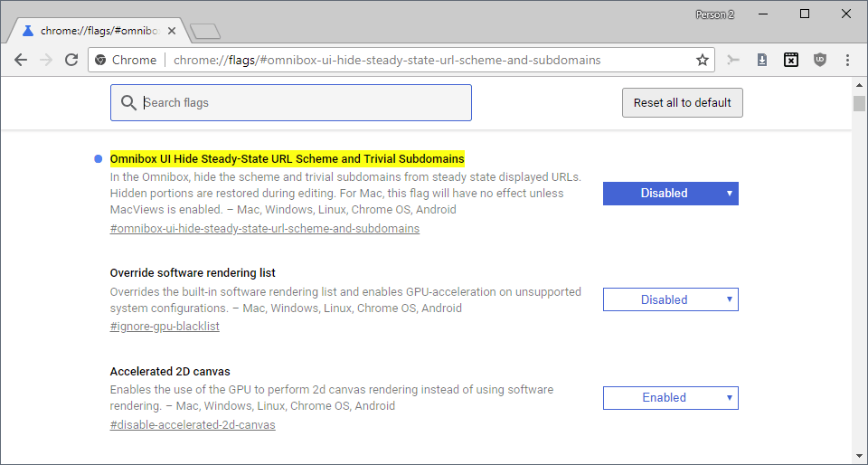
Task: Focus the Search flags input field
Action: pos(291,102)
